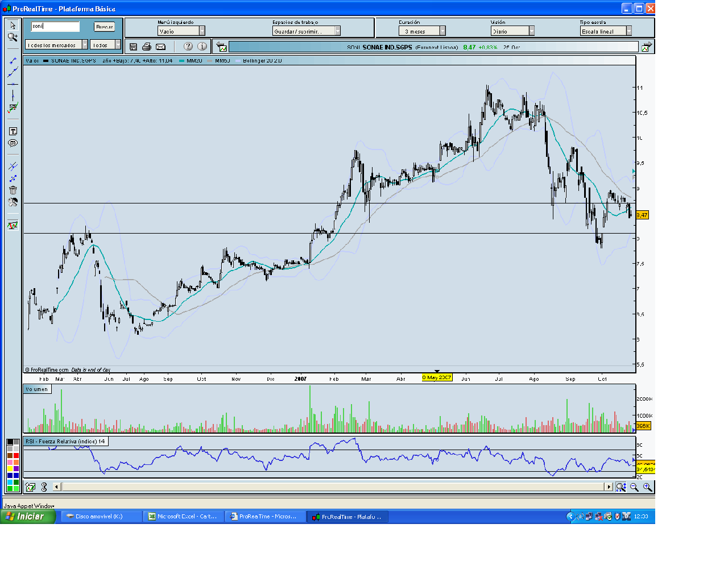The height and width of the screenshot is (582, 728).
Task: Pick the pink color swatch
Action: 10,462
